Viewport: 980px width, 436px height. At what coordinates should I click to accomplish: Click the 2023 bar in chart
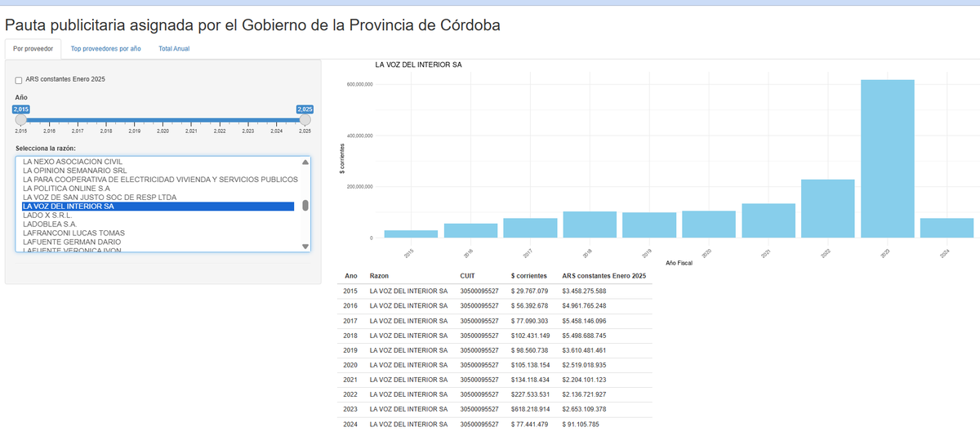[x=888, y=158]
